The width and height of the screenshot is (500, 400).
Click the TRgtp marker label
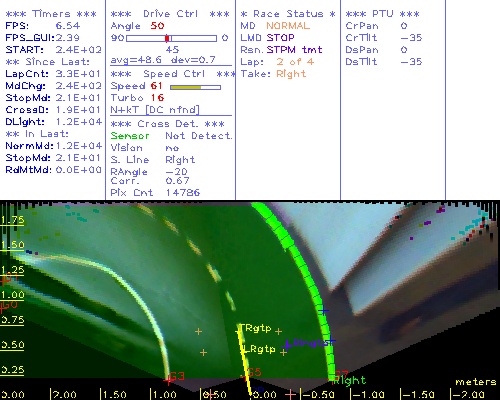(256, 328)
